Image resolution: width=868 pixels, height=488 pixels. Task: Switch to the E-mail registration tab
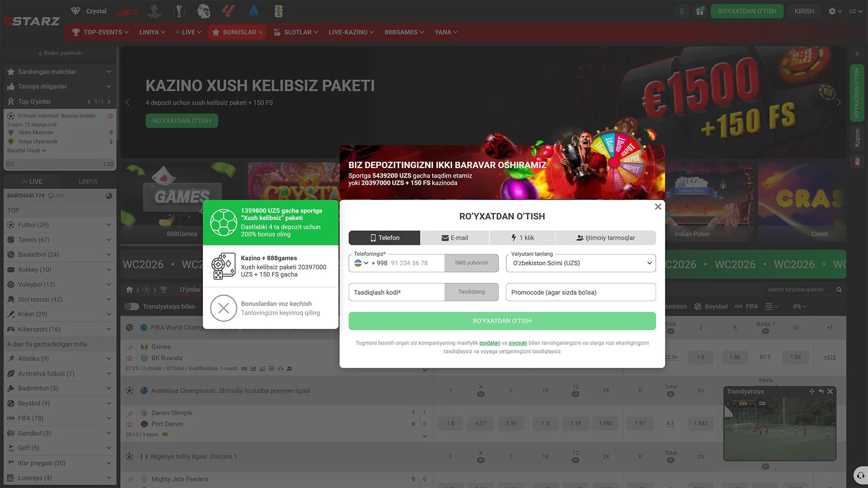(x=455, y=238)
